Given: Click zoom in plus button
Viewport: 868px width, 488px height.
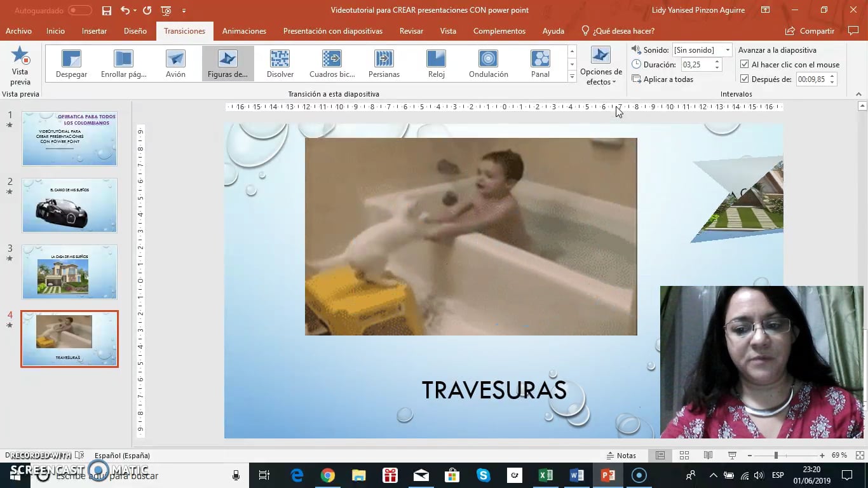Looking at the screenshot, I should (x=822, y=456).
